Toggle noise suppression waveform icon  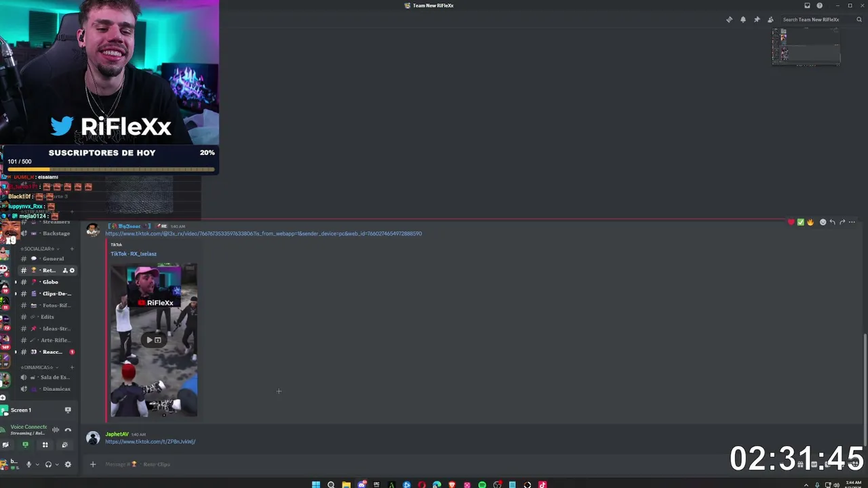(56, 430)
